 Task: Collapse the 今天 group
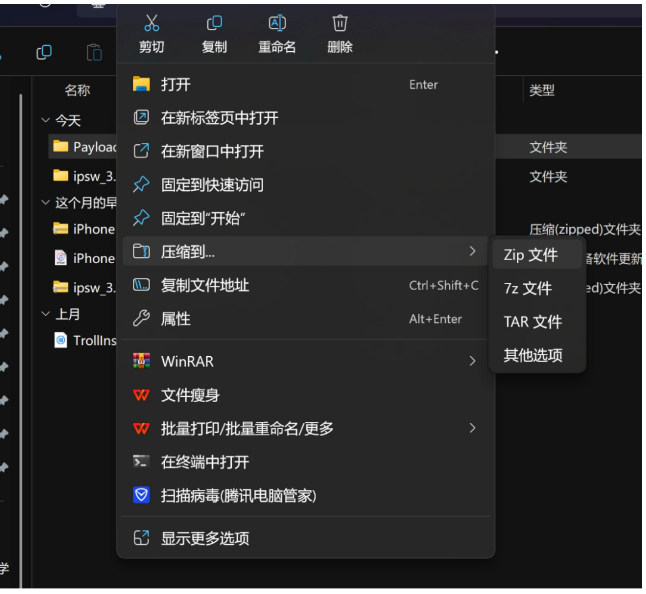pos(45,120)
